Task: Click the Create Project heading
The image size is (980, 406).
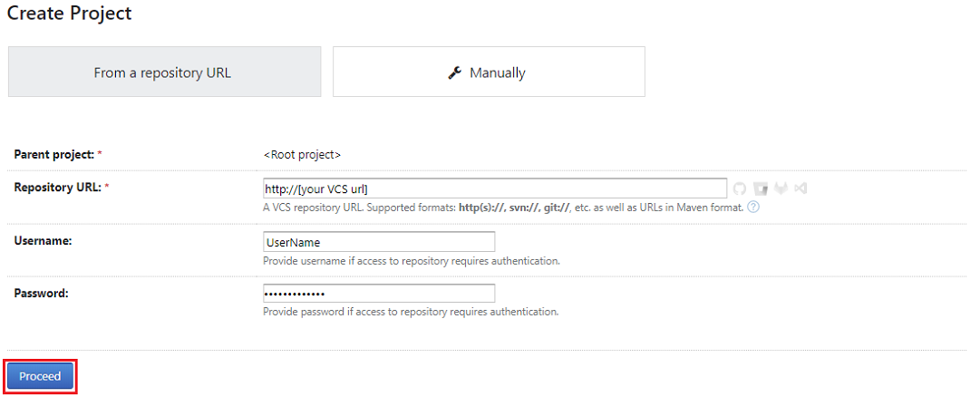Action: point(70,13)
